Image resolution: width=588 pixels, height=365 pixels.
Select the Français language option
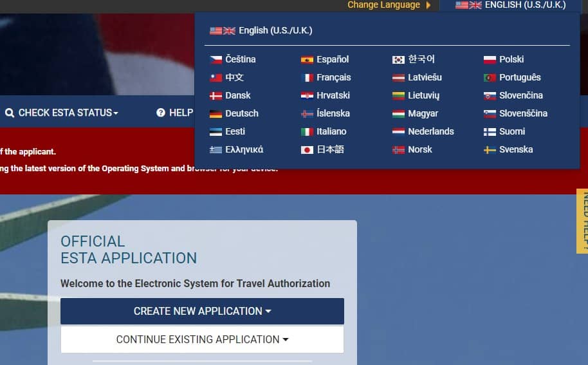(x=326, y=77)
